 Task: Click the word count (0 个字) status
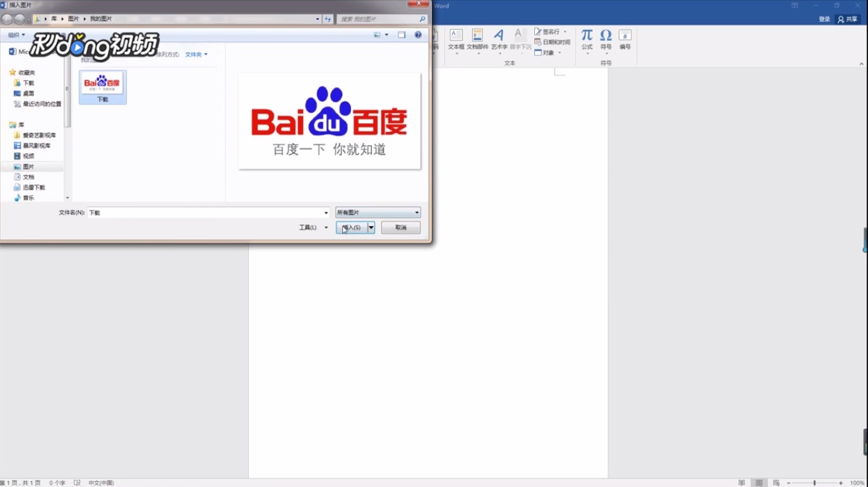pyautogui.click(x=57, y=483)
